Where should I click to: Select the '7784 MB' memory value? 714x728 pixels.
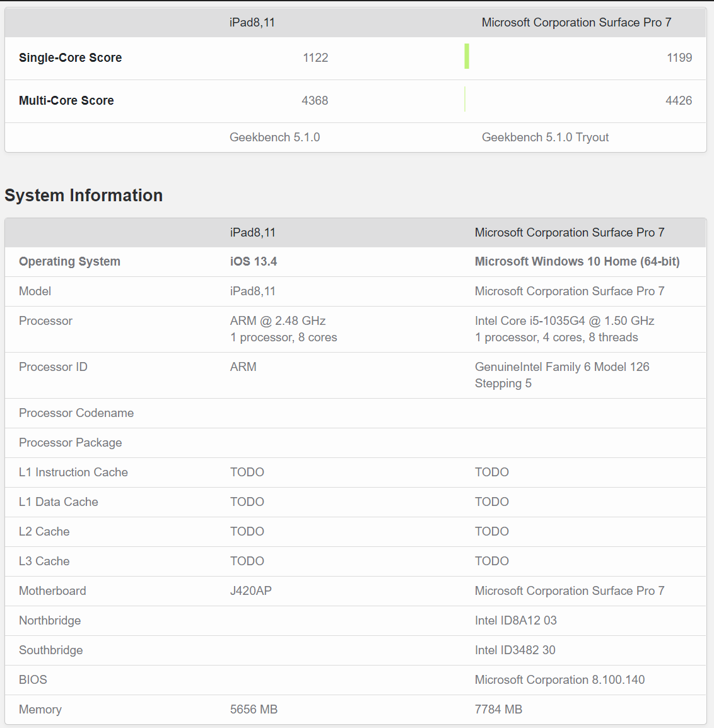tap(498, 710)
